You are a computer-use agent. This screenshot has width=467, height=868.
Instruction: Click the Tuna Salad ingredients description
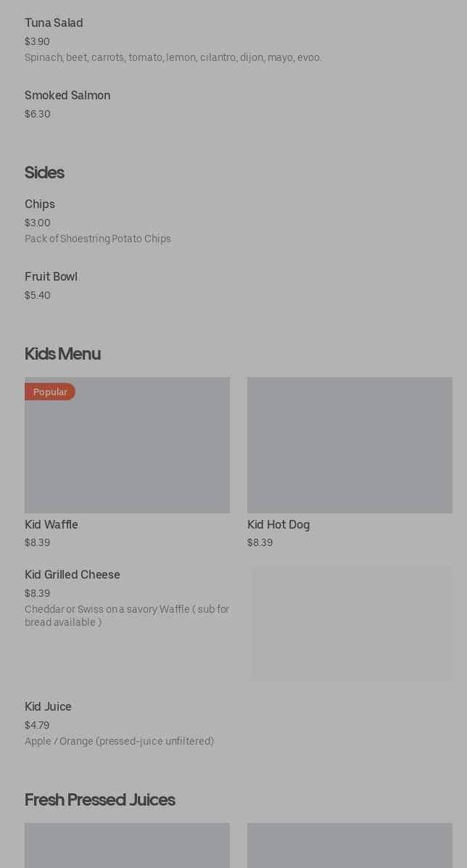coord(173,57)
